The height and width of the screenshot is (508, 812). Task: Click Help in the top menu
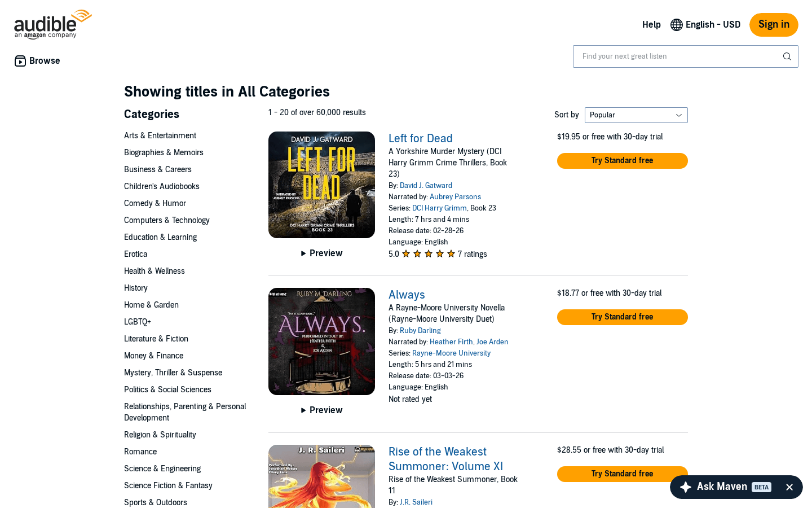coord(651,25)
